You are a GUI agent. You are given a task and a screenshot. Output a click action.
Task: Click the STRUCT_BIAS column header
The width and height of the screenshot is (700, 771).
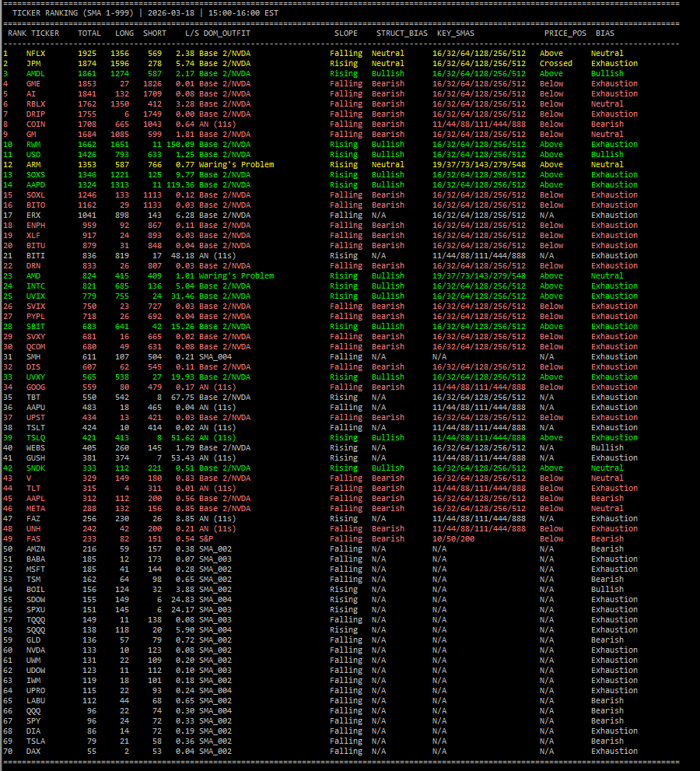[x=402, y=33]
